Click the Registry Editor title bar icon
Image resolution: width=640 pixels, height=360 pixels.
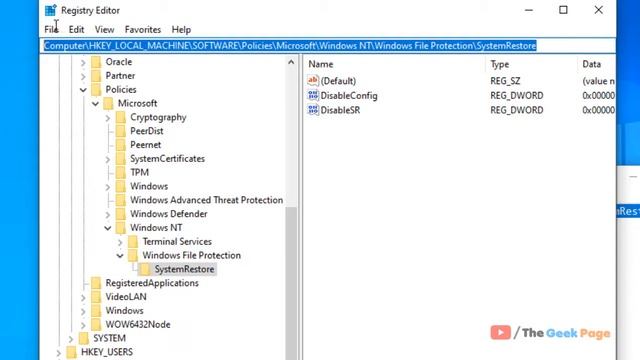[x=51, y=10]
